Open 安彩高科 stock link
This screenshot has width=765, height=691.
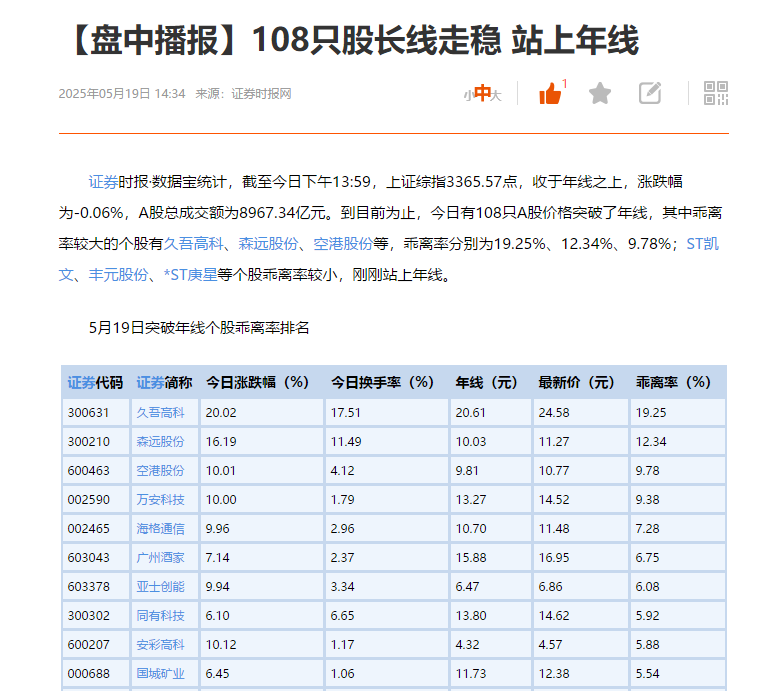coord(161,645)
